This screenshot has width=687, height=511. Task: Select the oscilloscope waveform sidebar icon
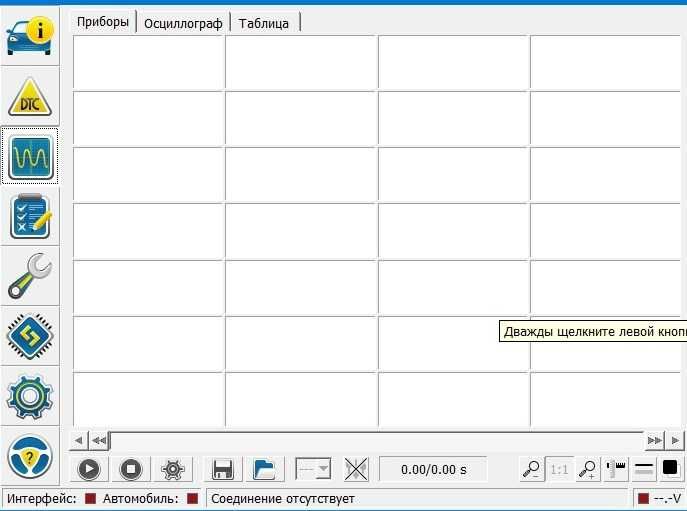click(30, 156)
